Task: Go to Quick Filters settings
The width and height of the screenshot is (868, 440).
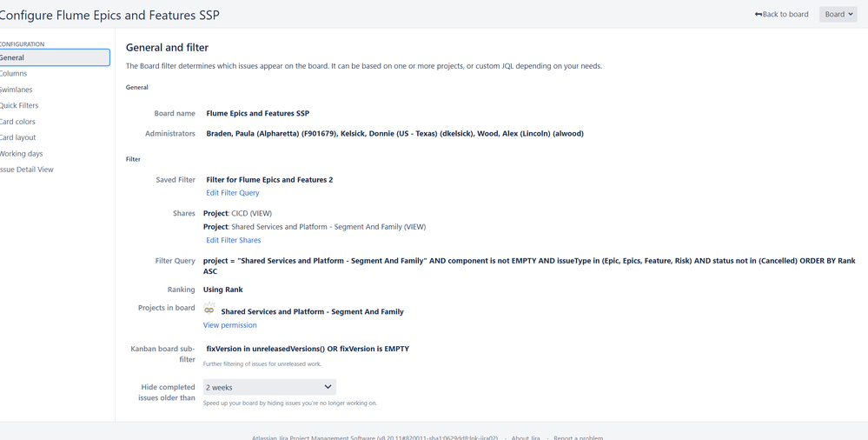Action: pyautogui.click(x=19, y=106)
